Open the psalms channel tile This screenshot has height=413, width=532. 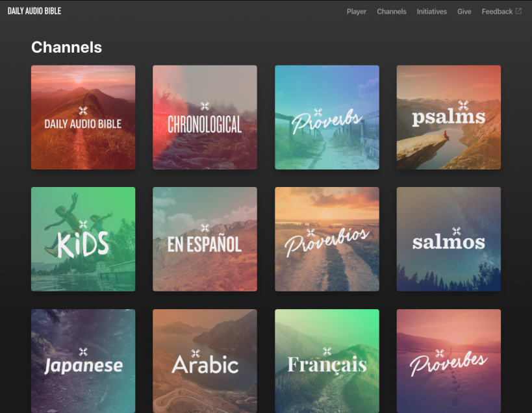click(x=449, y=118)
